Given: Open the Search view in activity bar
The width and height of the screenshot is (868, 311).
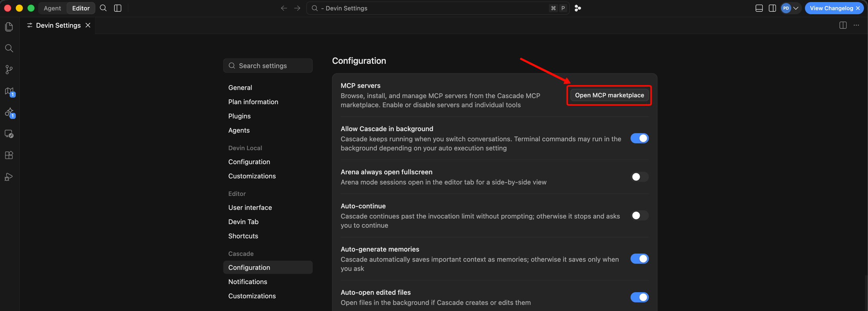Looking at the screenshot, I should pyautogui.click(x=9, y=48).
